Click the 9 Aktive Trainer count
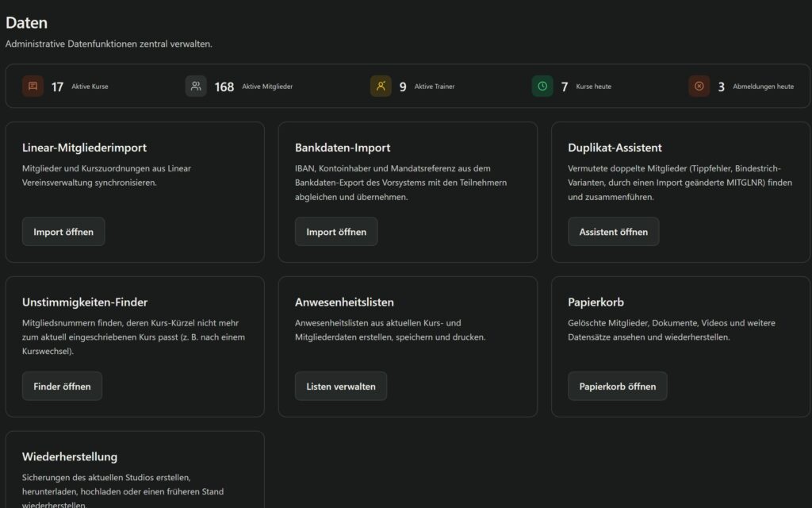Image resolution: width=812 pixels, height=508 pixels. (x=403, y=87)
